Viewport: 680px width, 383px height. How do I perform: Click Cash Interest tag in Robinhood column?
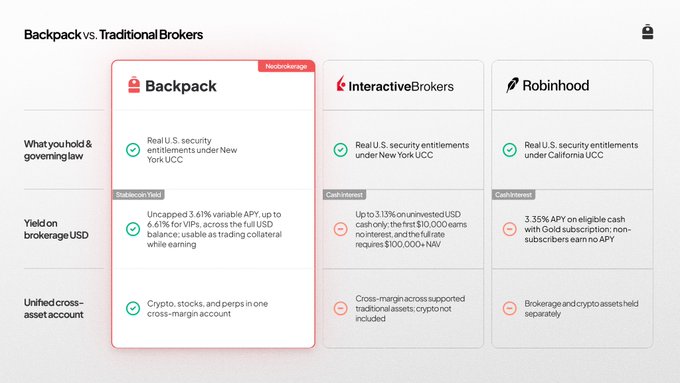513,195
